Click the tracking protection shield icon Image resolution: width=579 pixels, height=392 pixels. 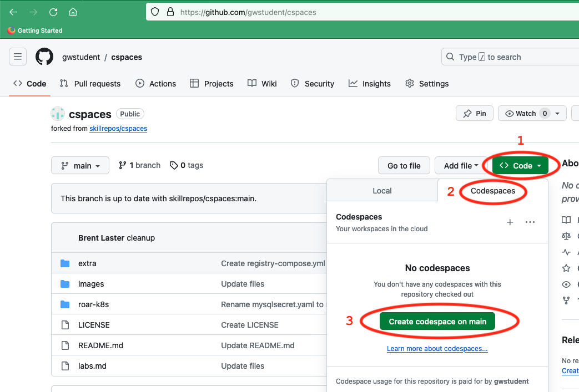point(155,12)
